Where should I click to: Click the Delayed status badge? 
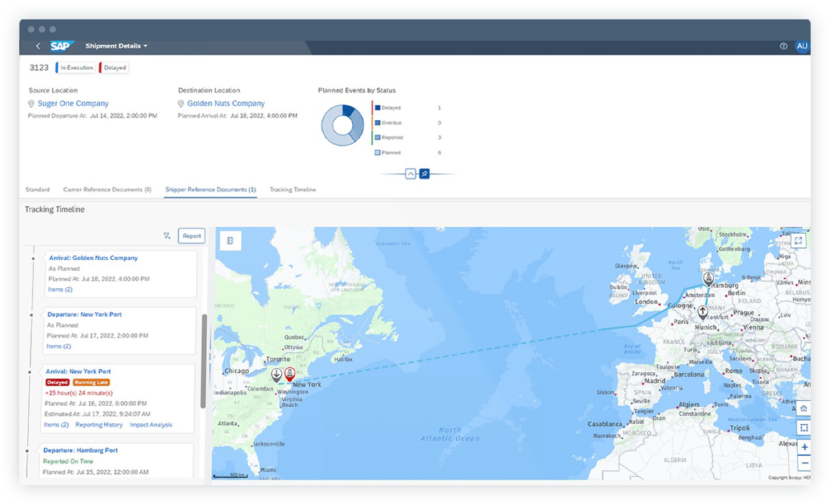(113, 67)
